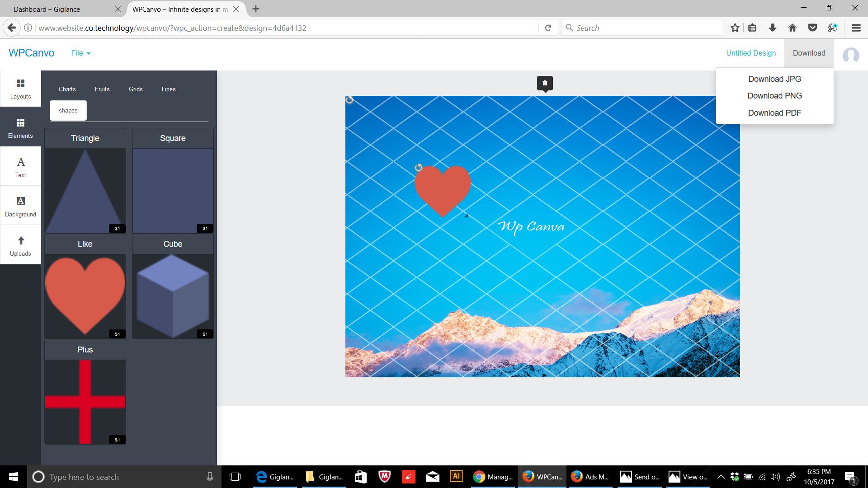Click the Untitled Design title link

pos(750,53)
